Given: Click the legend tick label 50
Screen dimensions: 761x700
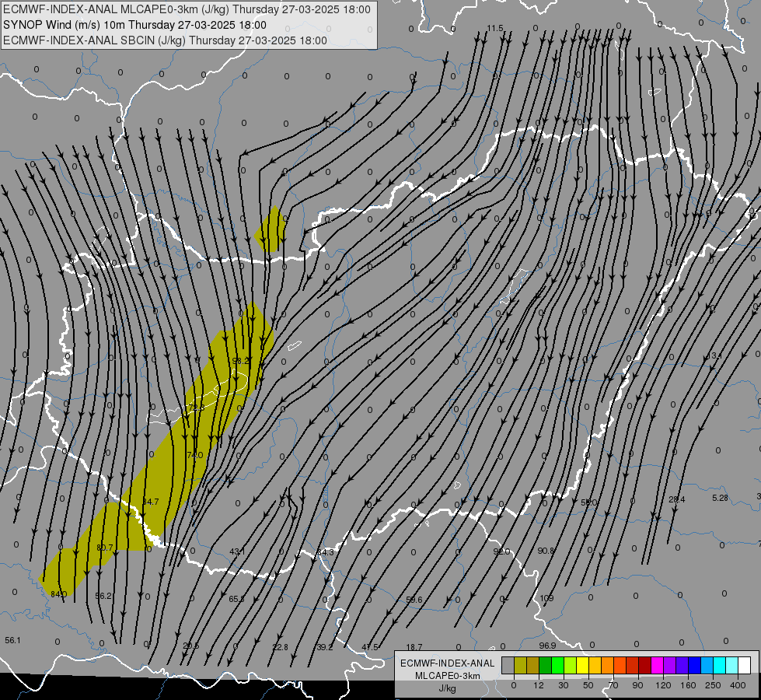Looking at the screenshot, I should (x=588, y=685).
